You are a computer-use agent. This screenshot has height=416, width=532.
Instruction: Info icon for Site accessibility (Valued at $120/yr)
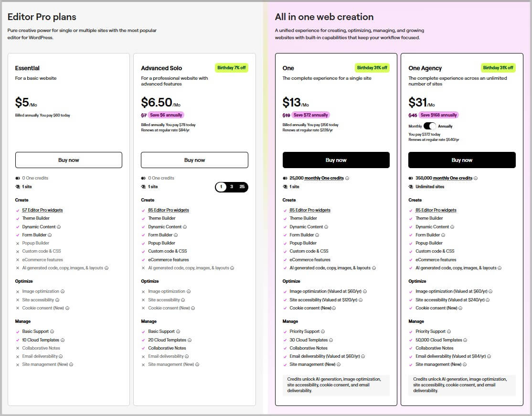pyautogui.click(x=361, y=299)
